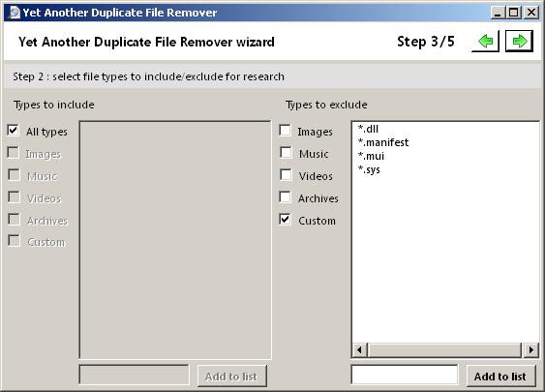Click exclude list scrollbar right arrow
This screenshot has height=392, width=545.
tap(530, 350)
